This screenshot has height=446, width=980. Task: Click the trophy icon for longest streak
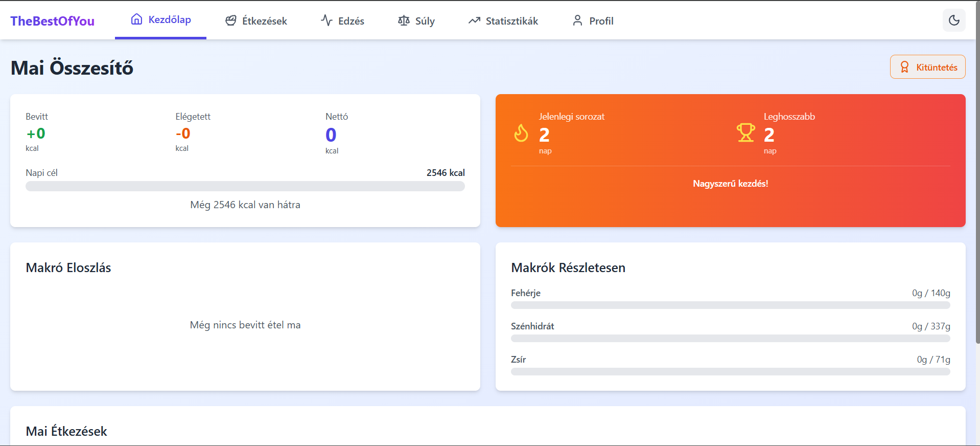(x=745, y=133)
